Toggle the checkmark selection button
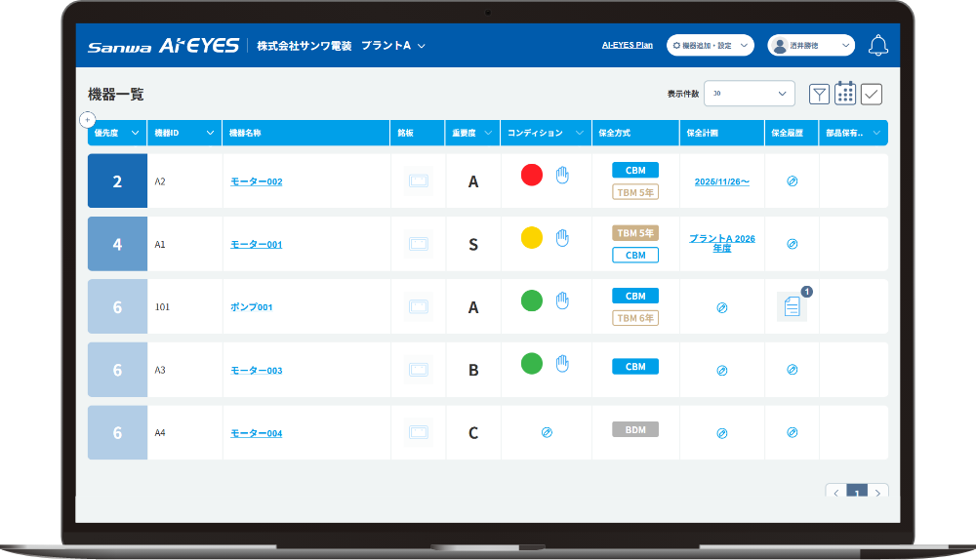Image resolution: width=976 pixels, height=560 pixels. click(872, 94)
